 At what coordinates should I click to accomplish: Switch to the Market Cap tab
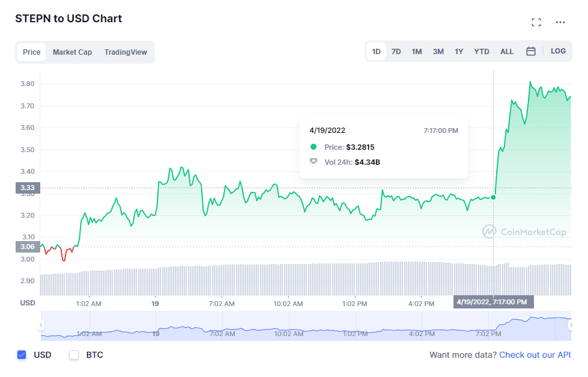(72, 52)
